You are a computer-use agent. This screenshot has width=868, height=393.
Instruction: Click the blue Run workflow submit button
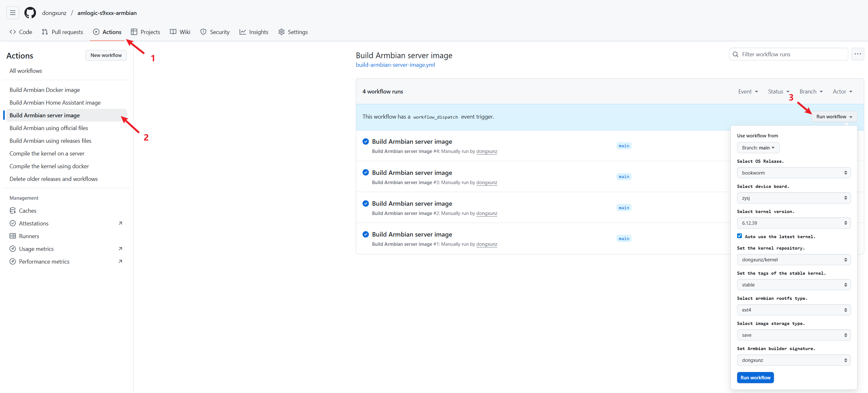[755, 378]
